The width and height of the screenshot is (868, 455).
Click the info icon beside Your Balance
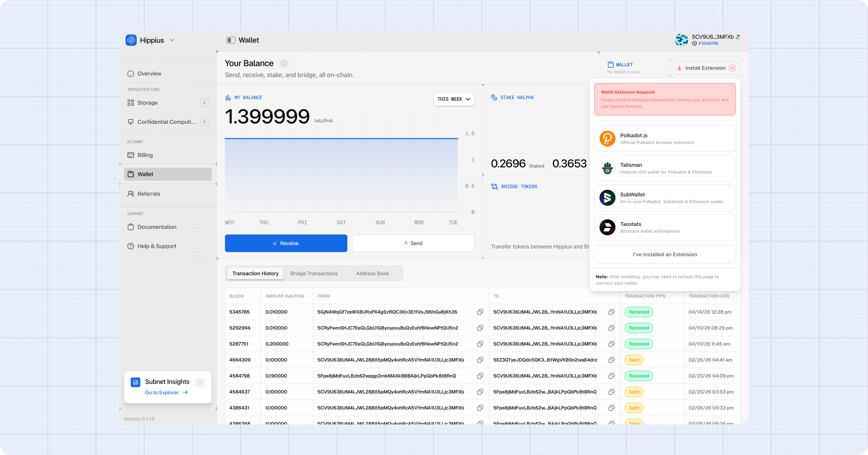[284, 63]
